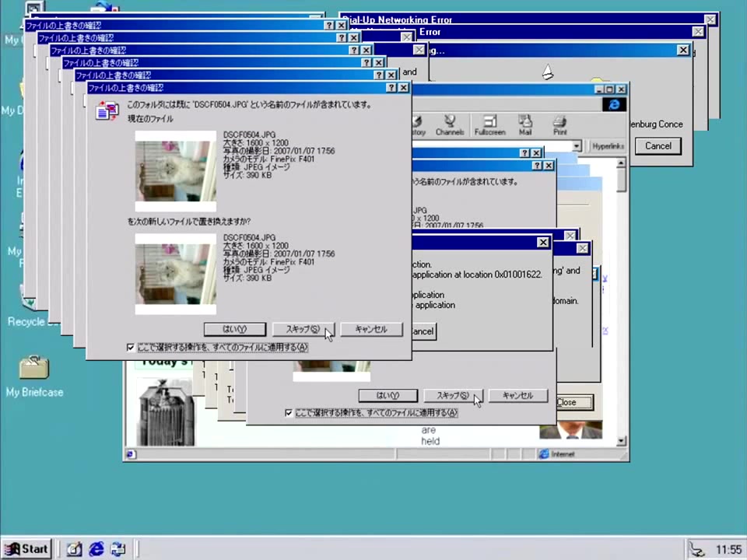Toggle apply-to-all checkbox in lower overwrite dialog
Image resolution: width=747 pixels, height=560 pixels.
[x=289, y=413]
